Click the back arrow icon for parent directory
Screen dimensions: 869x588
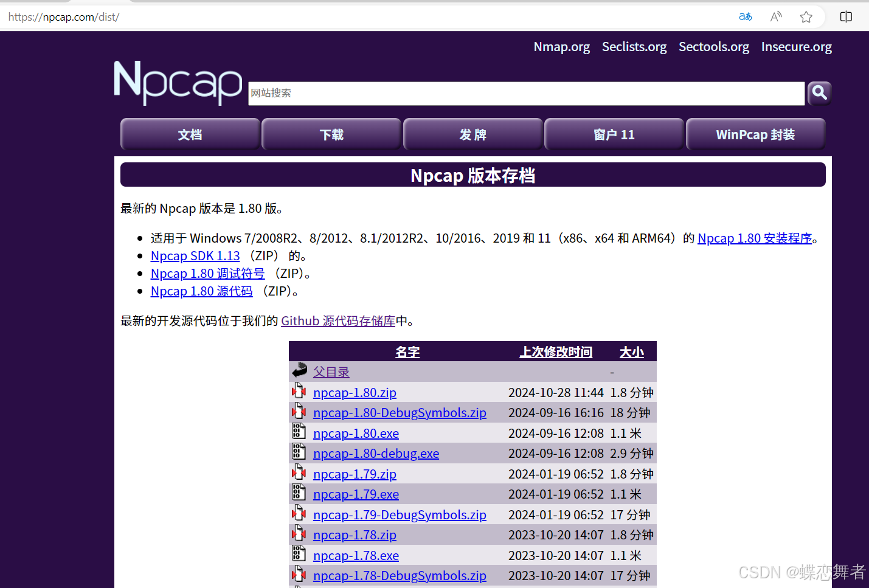point(299,370)
